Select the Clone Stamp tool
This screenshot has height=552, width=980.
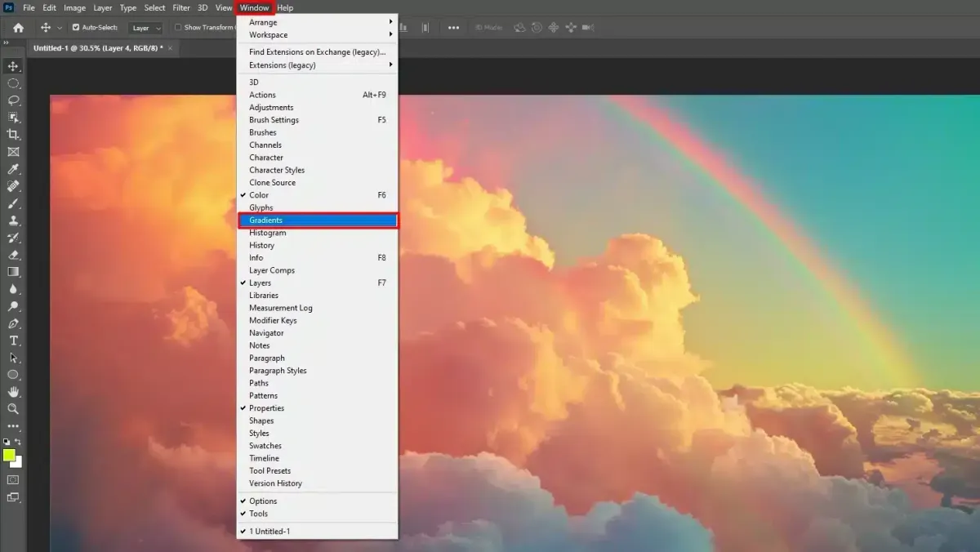click(x=13, y=220)
